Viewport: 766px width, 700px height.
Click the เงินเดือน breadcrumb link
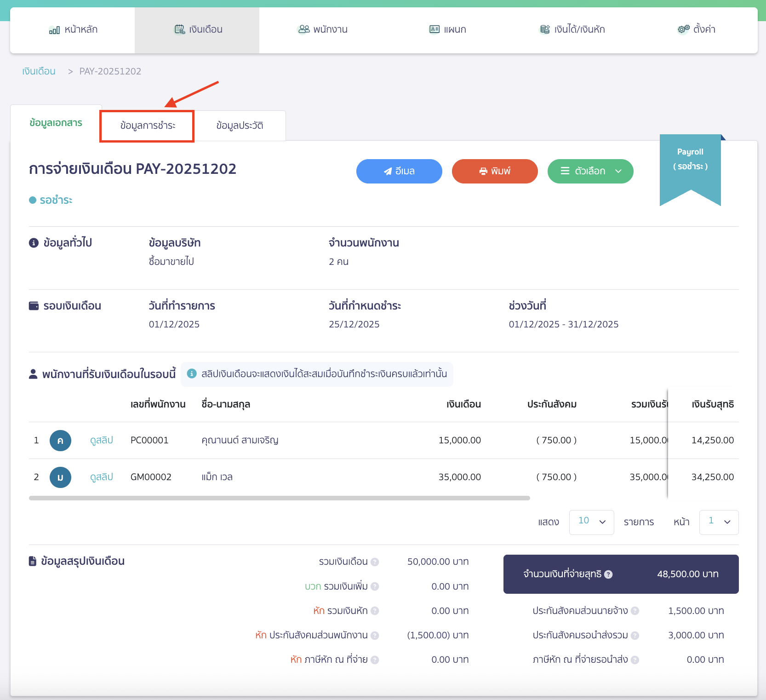pos(39,71)
